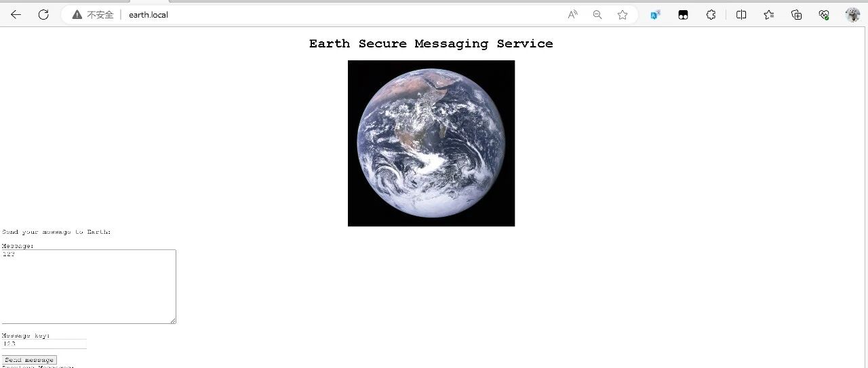
Task: Click the Send message button
Action: (29, 360)
